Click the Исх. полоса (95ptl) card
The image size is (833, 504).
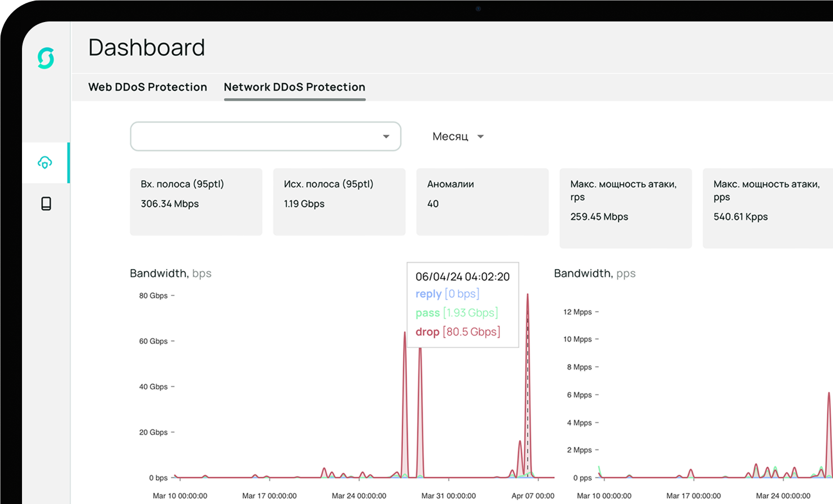[x=339, y=201]
